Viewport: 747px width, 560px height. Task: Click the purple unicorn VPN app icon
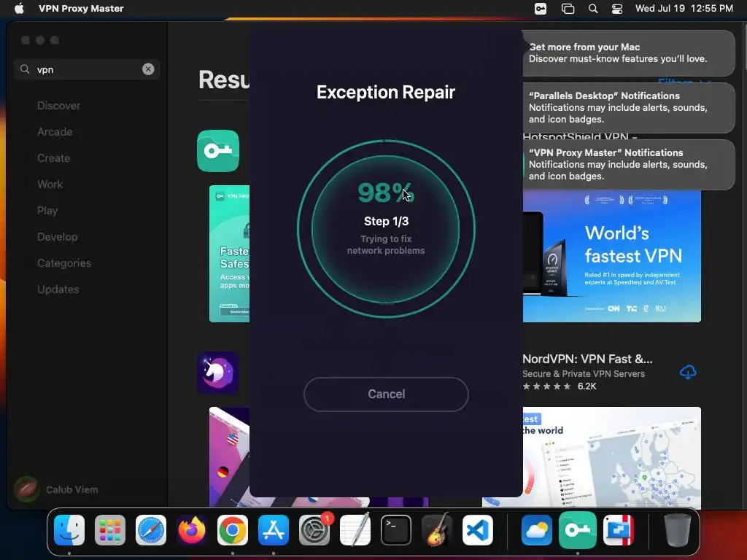218,373
